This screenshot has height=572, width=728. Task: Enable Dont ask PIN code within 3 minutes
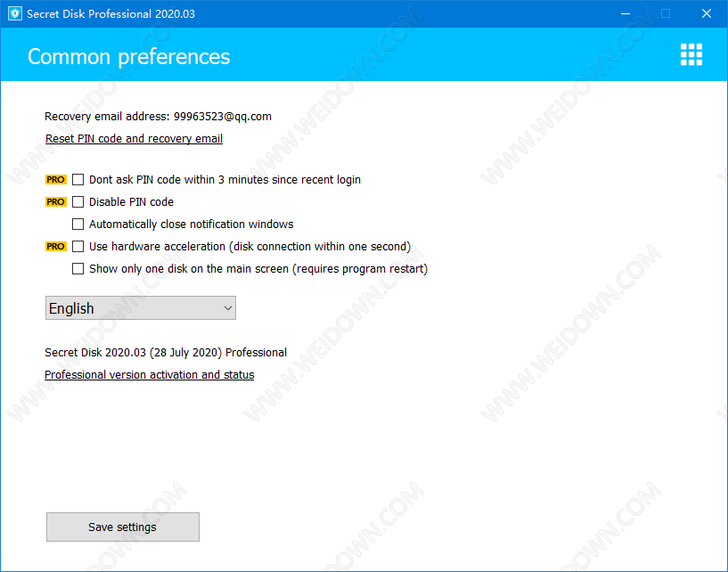(x=78, y=179)
